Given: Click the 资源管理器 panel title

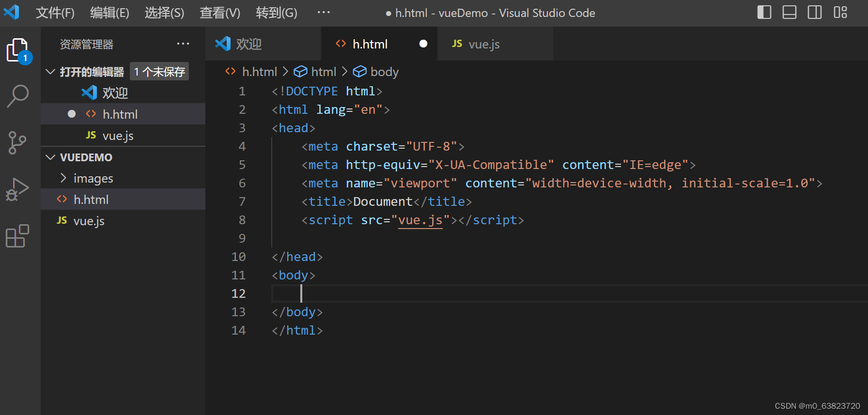Looking at the screenshot, I should tap(87, 44).
